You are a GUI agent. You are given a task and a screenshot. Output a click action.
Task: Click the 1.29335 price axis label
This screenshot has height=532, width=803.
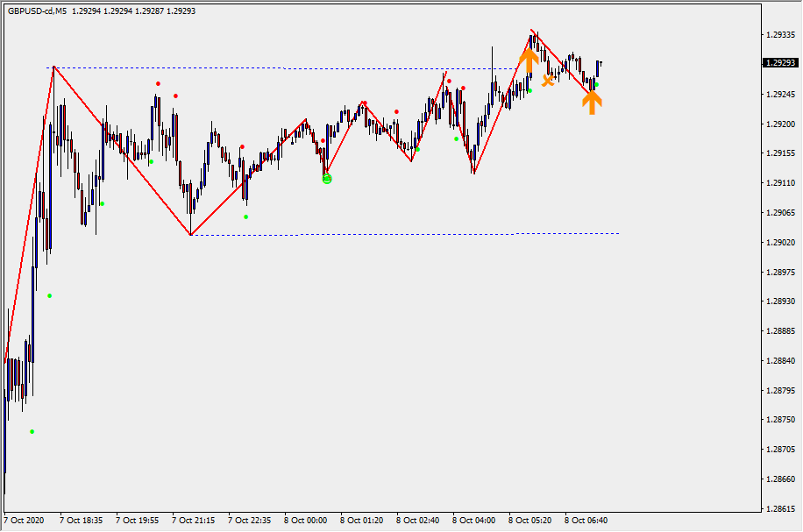(779, 35)
